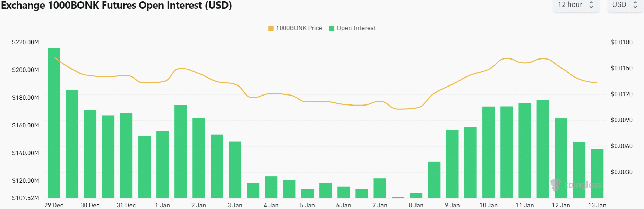Click the open interest bar above 12 Jan label
The width and height of the screenshot is (644, 209).
(x=561, y=158)
